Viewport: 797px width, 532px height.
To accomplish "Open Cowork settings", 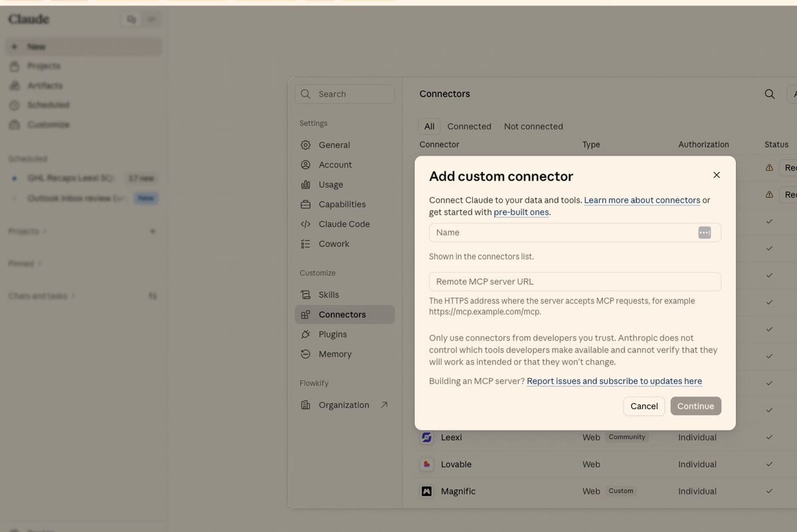I will pos(345,244).
